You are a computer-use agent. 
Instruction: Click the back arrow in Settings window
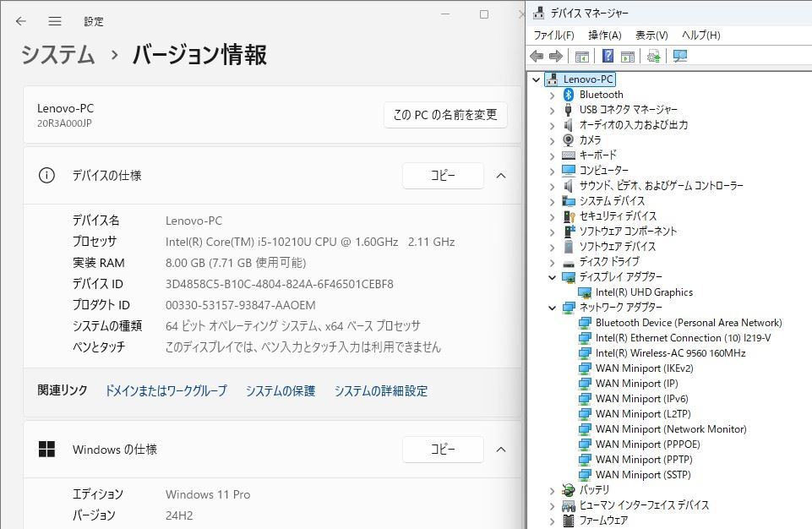(19, 21)
